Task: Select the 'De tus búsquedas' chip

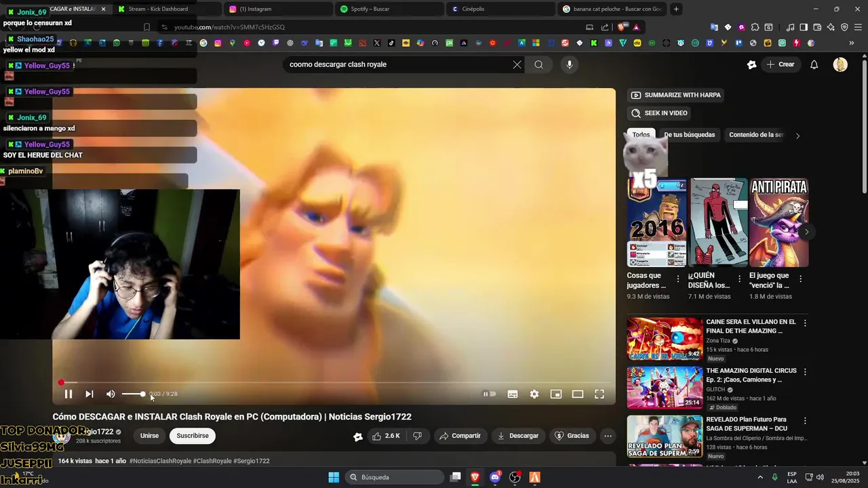Action: (x=689, y=135)
